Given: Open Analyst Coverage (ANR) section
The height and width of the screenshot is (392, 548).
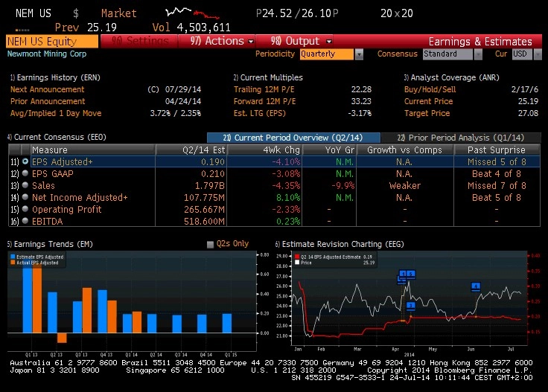Looking at the screenshot, I should coord(451,77).
